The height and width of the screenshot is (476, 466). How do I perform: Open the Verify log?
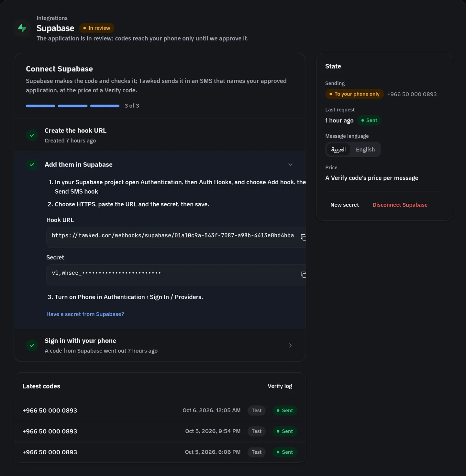(280, 386)
